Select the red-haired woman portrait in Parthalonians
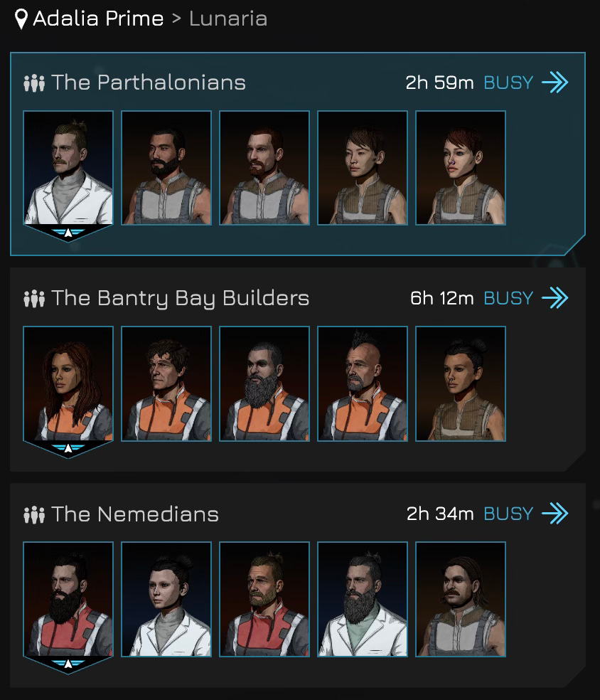The width and height of the screenshot is (600, 700). [461, 168]
